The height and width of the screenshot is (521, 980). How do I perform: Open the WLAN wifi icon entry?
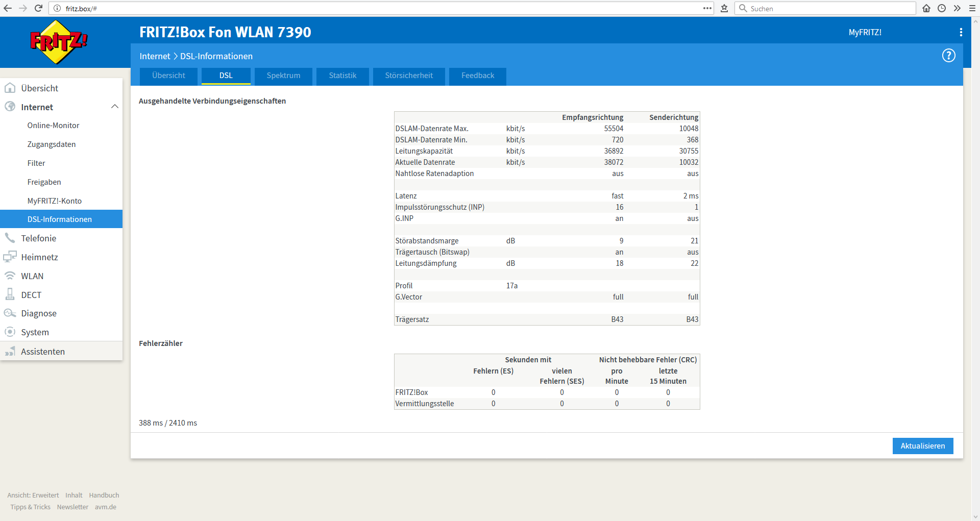point(10,276)
